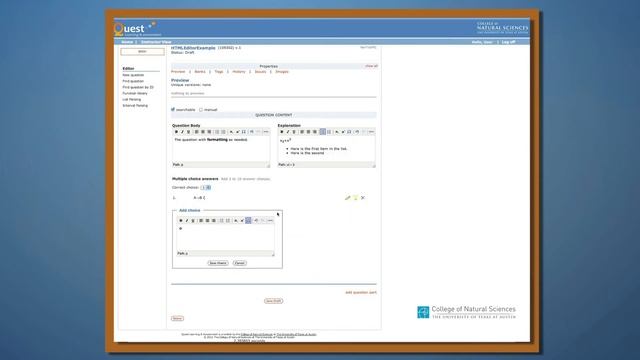
Task: Align left in the Question Body toolbar
Action: pos(197,132)
